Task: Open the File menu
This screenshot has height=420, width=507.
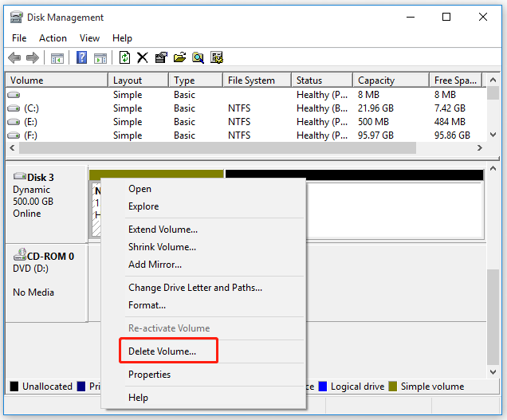Action: [19, 38]
